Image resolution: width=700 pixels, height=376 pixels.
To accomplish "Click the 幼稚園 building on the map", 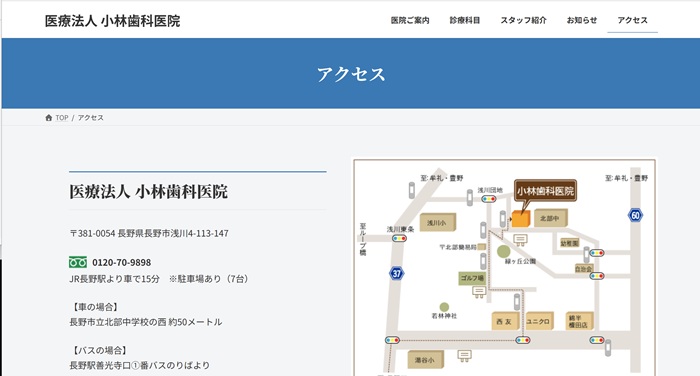I will [x=569, y=243].
